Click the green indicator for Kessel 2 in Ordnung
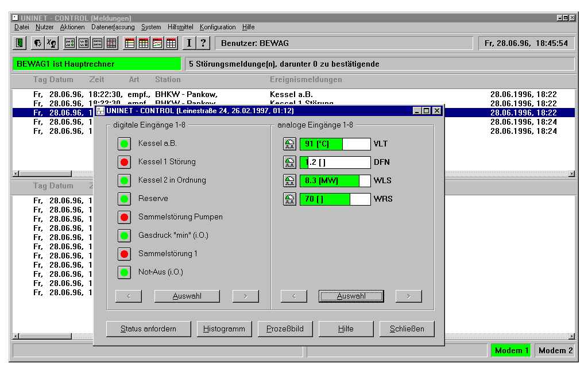The height and width of the screenshot is (371, 588). 124,180
